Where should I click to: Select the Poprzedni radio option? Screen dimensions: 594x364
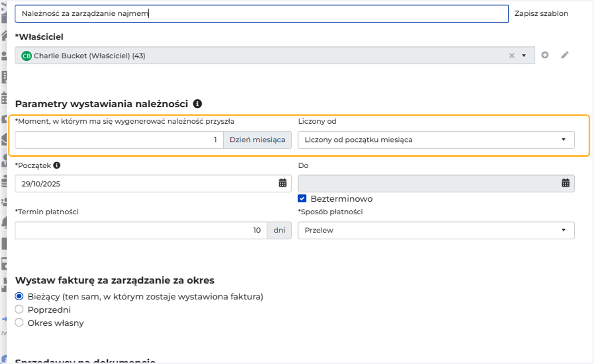(x=19, y=310)
